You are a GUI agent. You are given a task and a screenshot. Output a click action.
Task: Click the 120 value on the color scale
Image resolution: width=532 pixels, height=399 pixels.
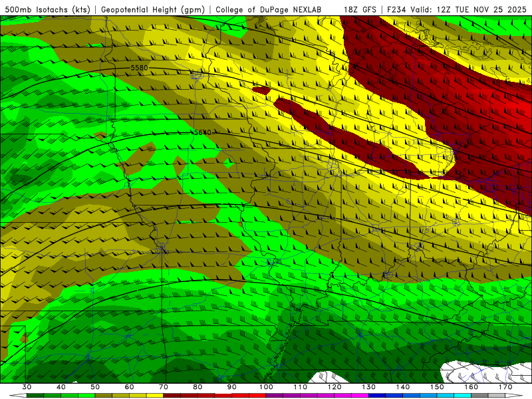point(334,387)
